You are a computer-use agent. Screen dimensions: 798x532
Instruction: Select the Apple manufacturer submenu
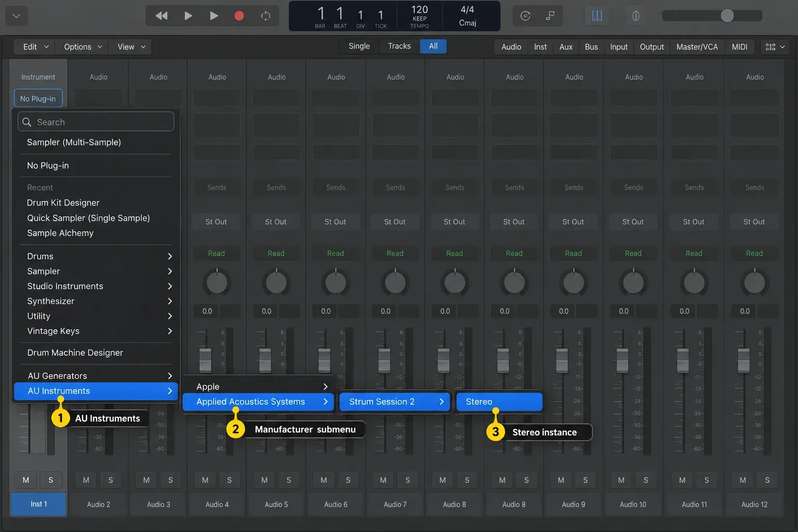pos(258,387)
